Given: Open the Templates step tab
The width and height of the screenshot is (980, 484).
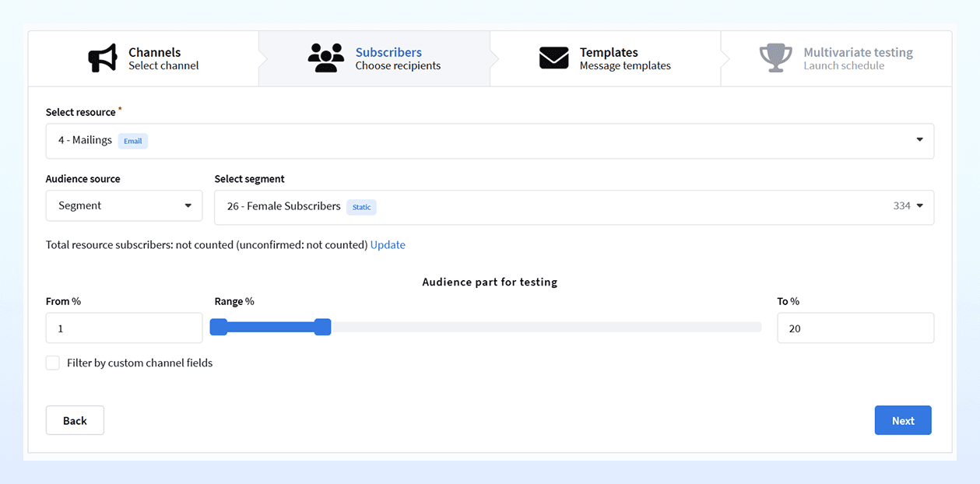Looking at the screenshot, I should click(x=605, y=58).
